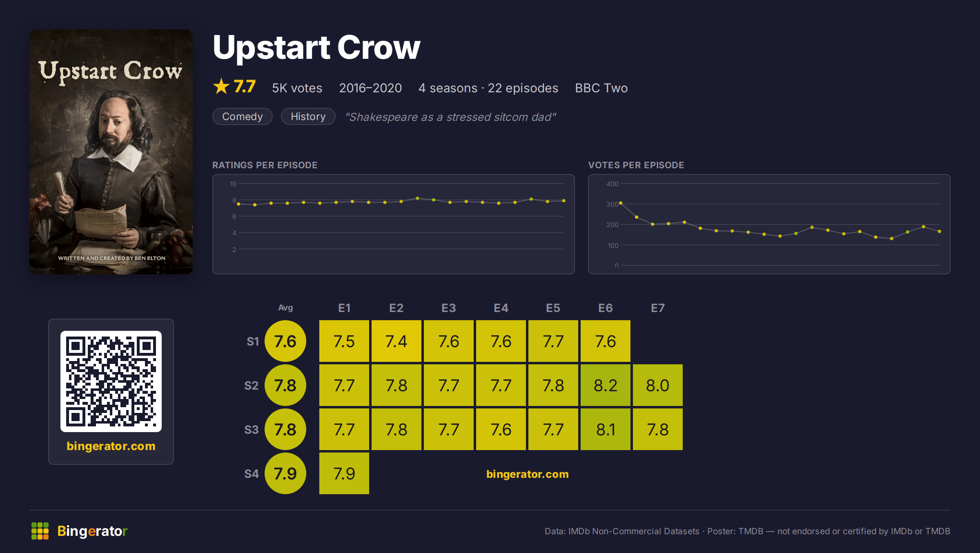Viewport: 980px width, 553px height.
Task: Click the E1 column header
Action: [344, 308]
